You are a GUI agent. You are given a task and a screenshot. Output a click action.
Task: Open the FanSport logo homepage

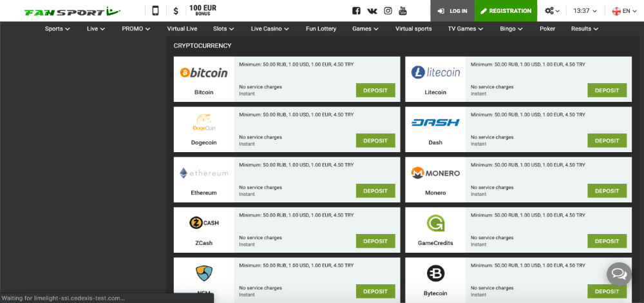point(72,12)
